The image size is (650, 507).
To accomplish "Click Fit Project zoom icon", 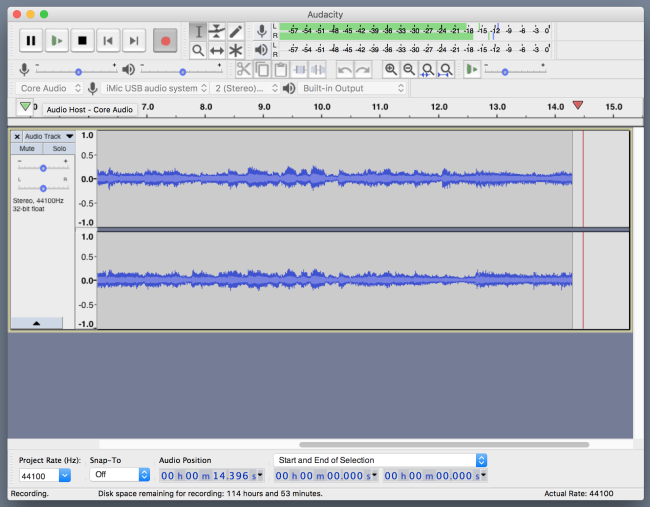I will point(446,70).
